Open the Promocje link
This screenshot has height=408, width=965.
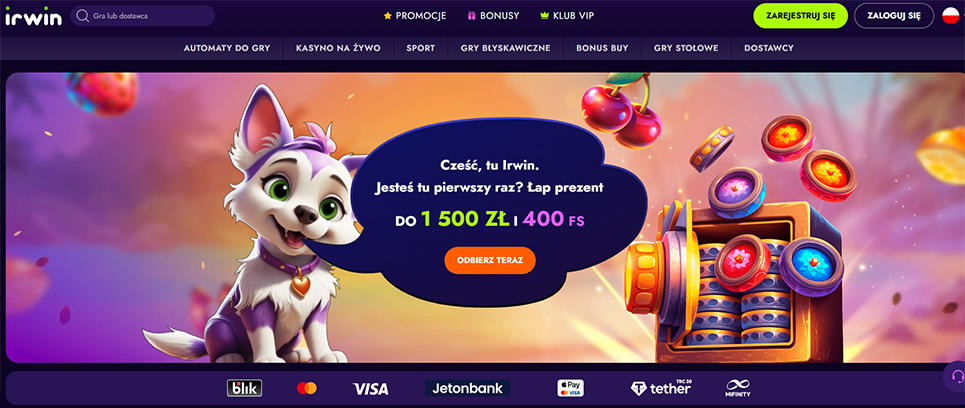tap(415, 16)
